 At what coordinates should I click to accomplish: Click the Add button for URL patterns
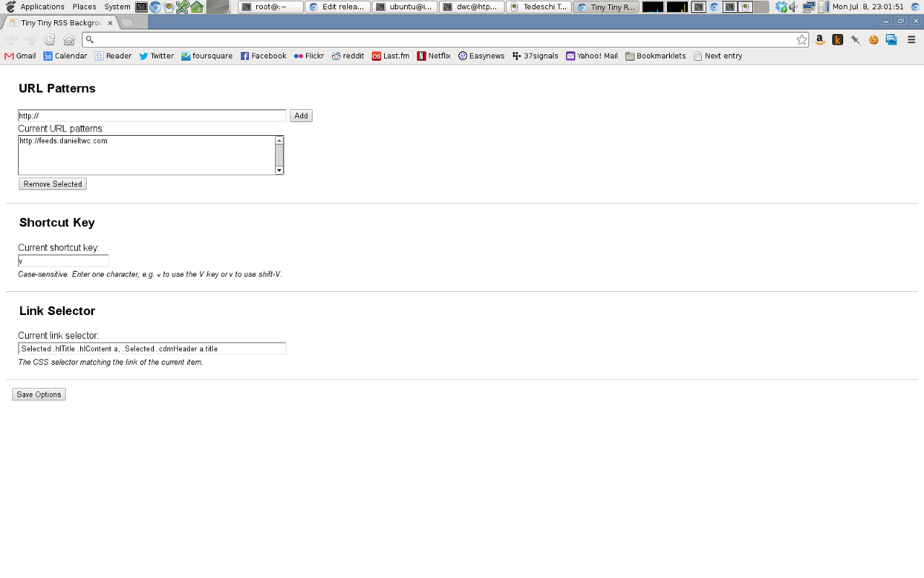(x=300, y=116)
